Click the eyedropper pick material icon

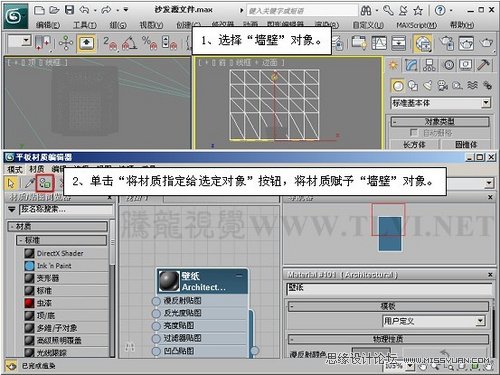pos(30,183)
